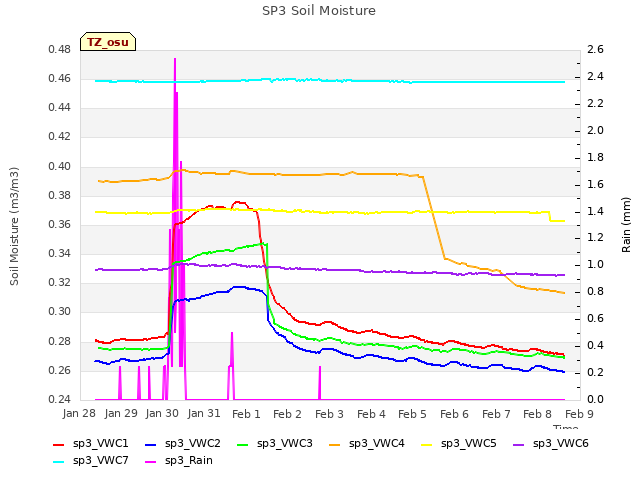
Task: Click the sp3_VWC5 yellow legend swatch
Action: tap(427, 444)
